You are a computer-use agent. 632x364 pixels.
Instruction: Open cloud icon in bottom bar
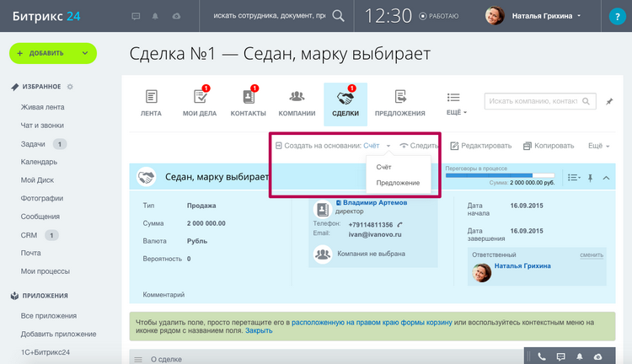(597, 356)
